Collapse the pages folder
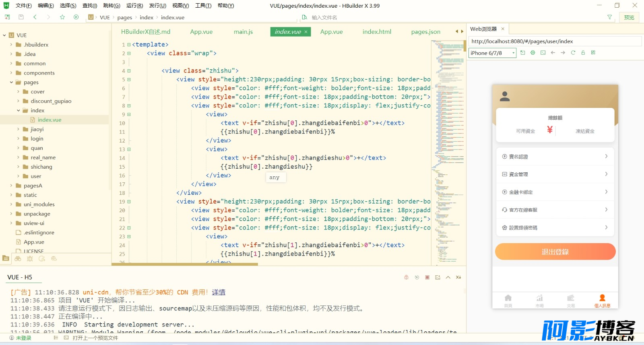 (x=11, y=82)
